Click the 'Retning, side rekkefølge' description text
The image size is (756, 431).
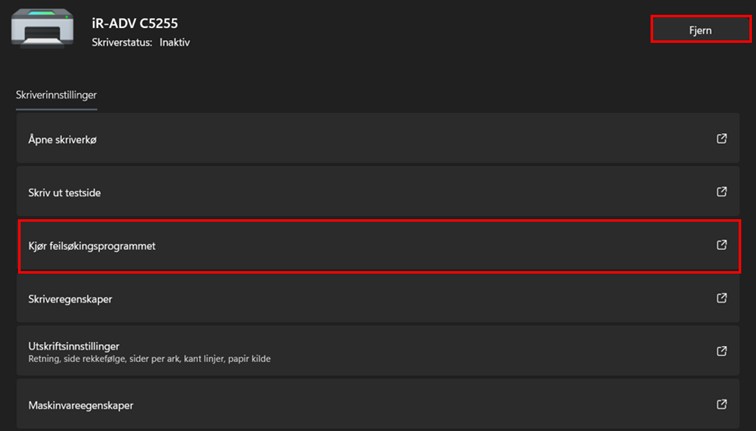[x=81, y=359]
